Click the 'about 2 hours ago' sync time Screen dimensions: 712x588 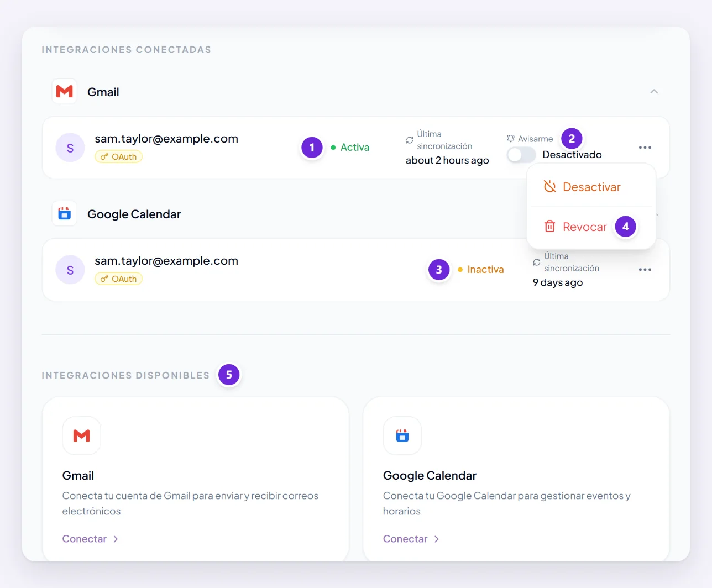(447, 160)
